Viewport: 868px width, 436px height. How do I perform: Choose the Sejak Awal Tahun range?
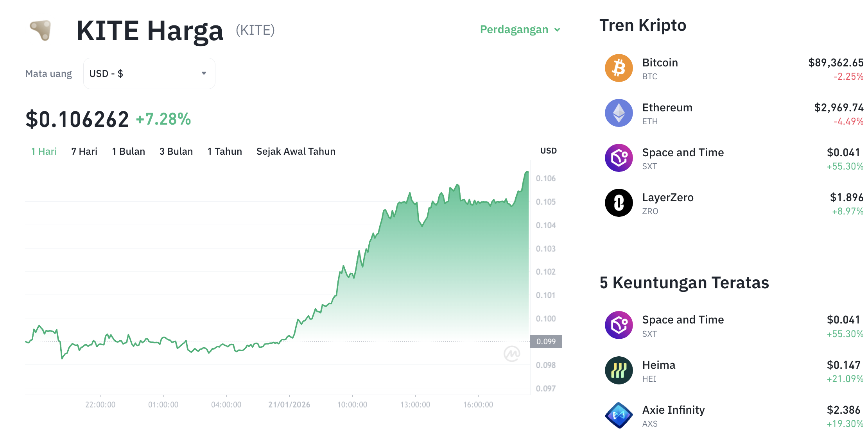296,151
